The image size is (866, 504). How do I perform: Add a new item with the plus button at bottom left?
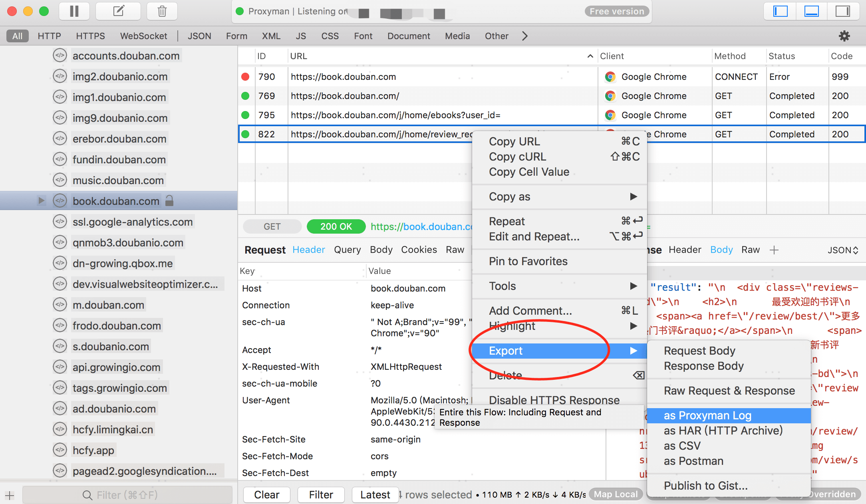point(10,495)
